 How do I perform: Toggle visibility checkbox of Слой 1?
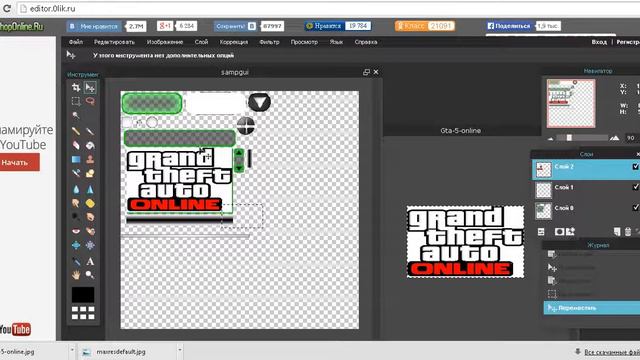pyautogui.click(x=636, y=187)
